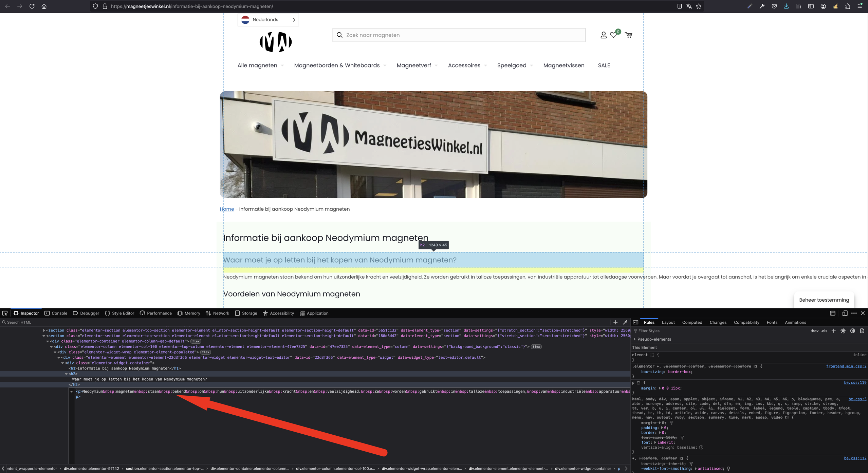Viewport: 868px width, 473px height.
Task: Click the eyedropper color picker icon
Action: point(625,322)
